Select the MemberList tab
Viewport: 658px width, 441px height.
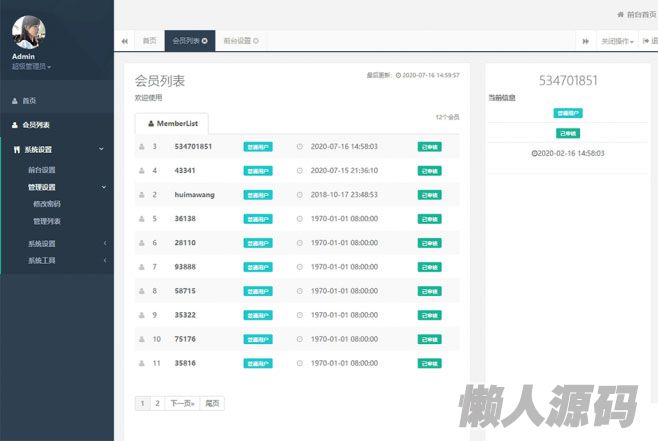172,123
